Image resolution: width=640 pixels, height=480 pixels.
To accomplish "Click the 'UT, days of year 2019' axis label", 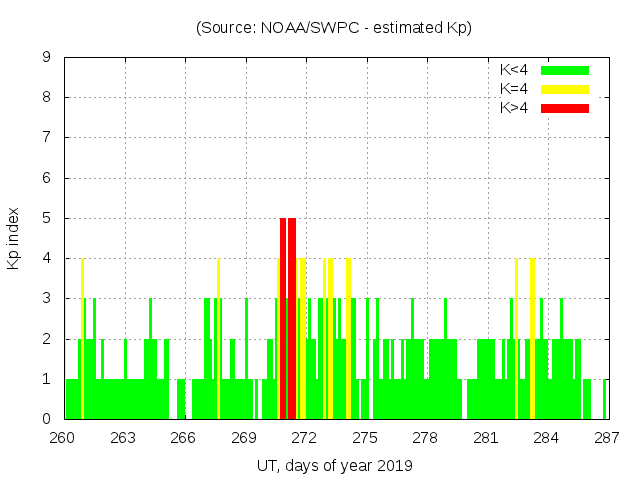I will (334, 465).
